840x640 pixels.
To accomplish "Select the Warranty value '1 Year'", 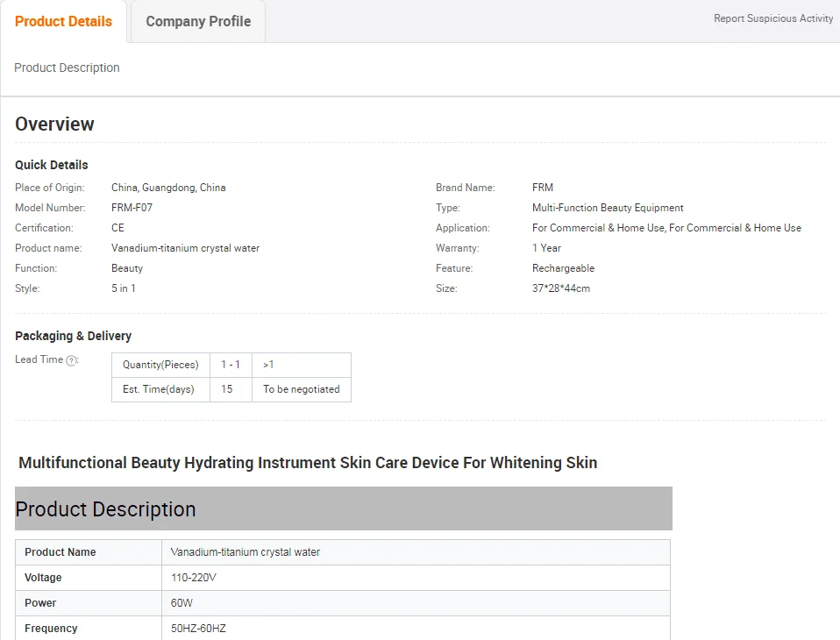I will 546,248.
